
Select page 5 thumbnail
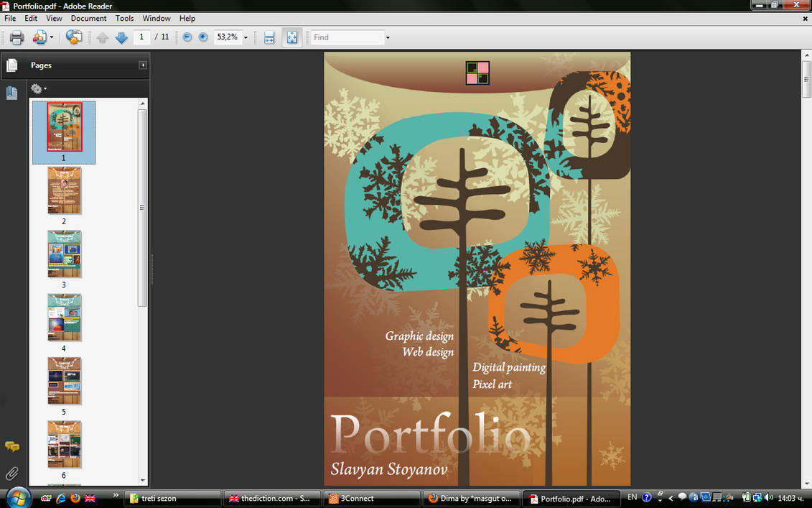click(64, 381)
